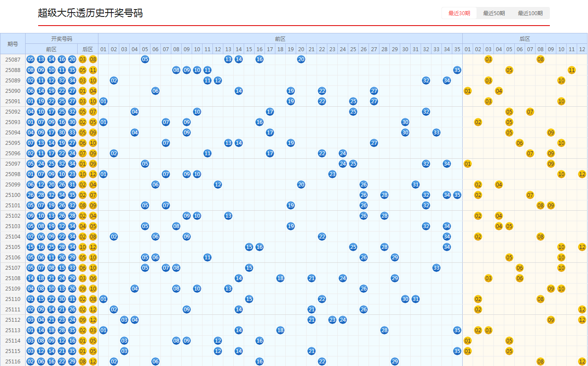Screen dimensions: 588x366
Task: Click yellow ball 12 in 25105 winning numbers
Action: tap(93, 247)
